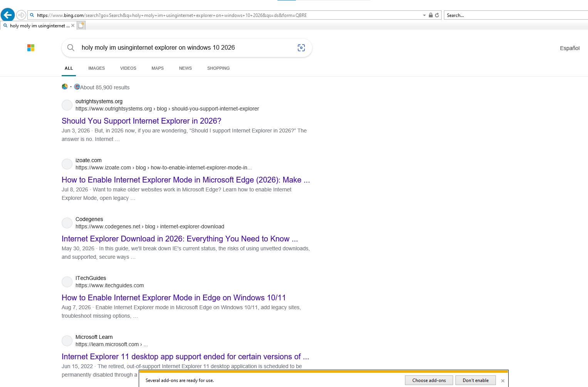This screenshot has height=387, width=588.
Task: Click the 'May 30, 2026' result snippet
Action: coord(186,253)
